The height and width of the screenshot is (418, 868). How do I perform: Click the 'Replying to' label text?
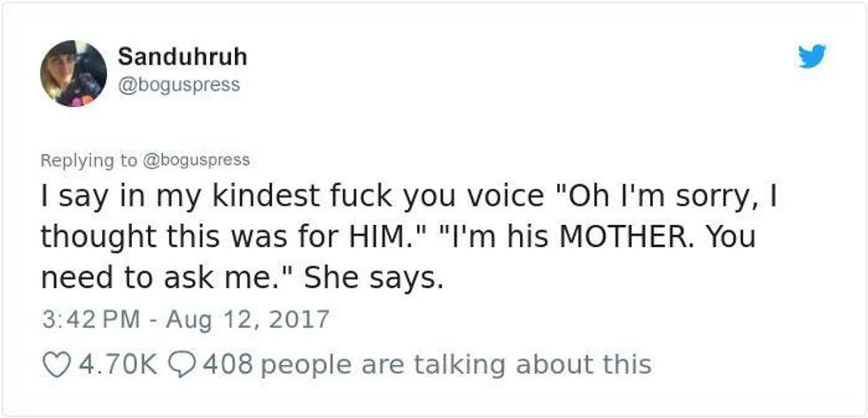89,160
